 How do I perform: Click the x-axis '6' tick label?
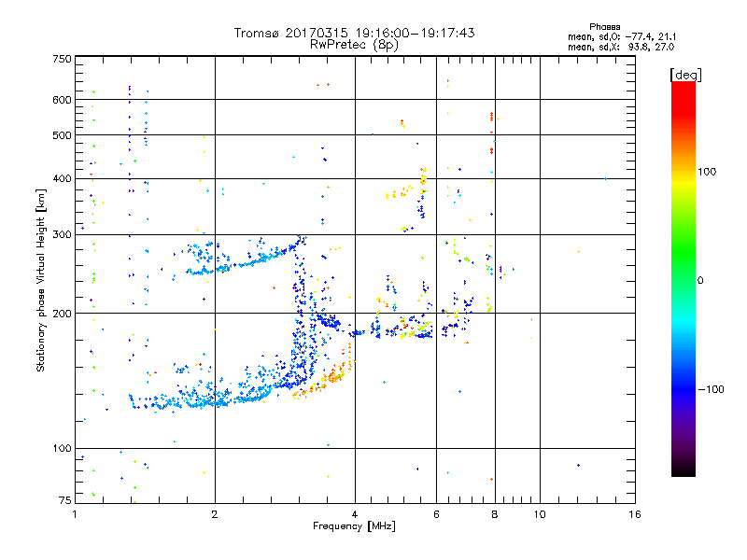pos(436,514)
